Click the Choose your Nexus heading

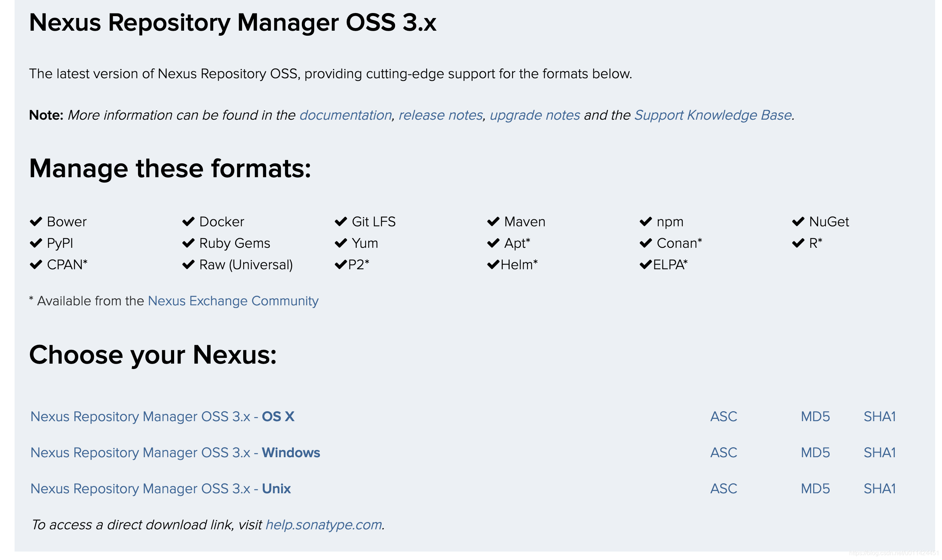pos(153,355)
